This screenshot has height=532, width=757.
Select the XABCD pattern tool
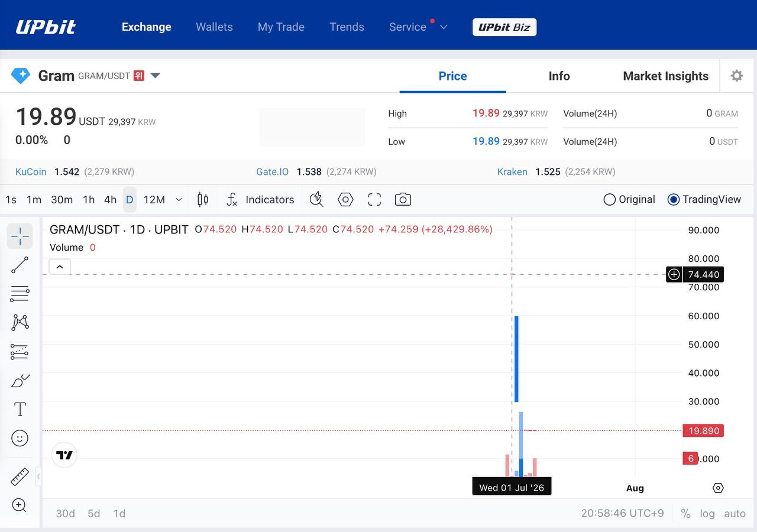(20, 322)
